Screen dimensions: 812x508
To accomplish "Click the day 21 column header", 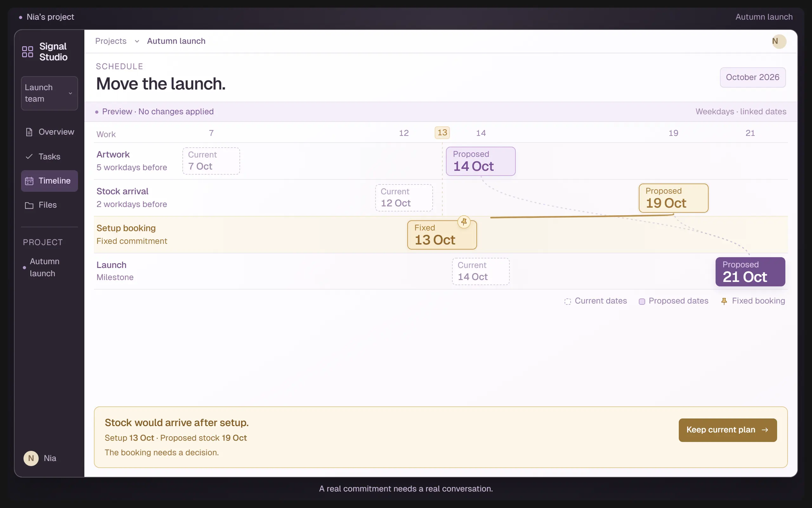I will 750,133.
